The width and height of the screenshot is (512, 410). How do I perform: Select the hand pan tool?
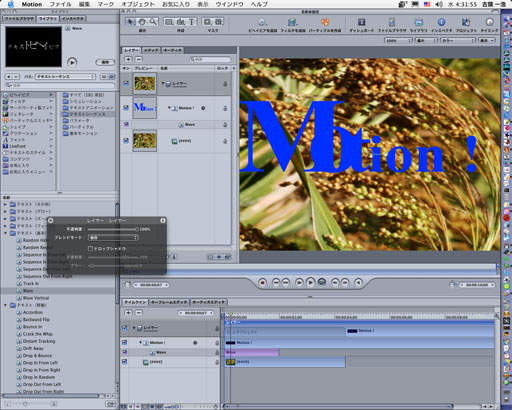coord(142,22)
